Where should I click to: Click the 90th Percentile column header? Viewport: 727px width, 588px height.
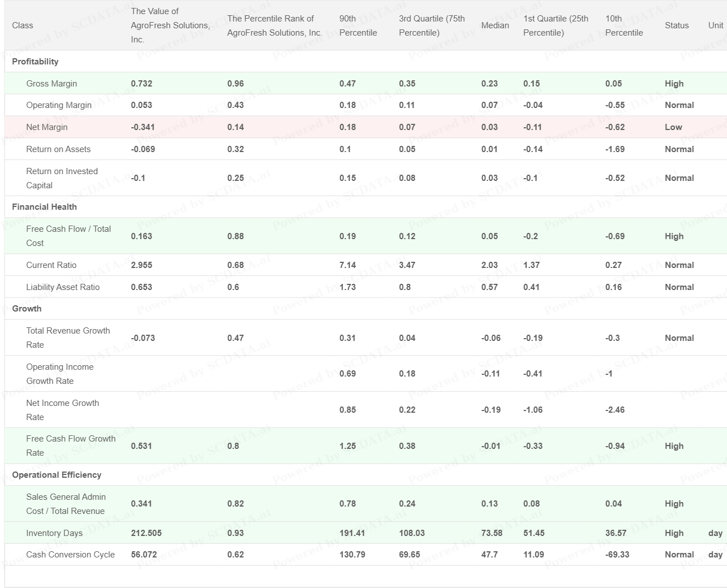click(x=358, y=25)
